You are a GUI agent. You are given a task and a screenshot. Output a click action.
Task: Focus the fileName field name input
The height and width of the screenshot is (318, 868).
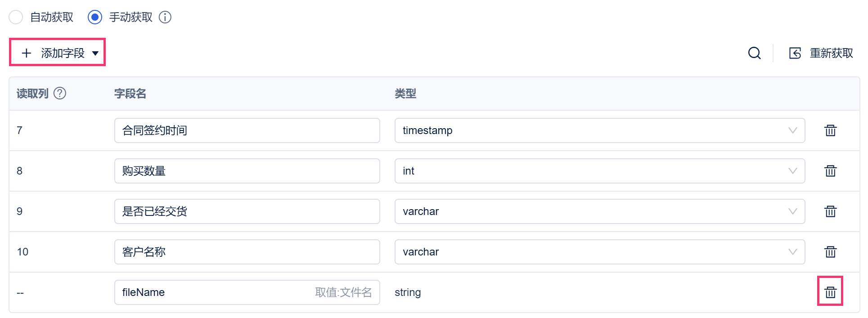click(x=247, y=292)
